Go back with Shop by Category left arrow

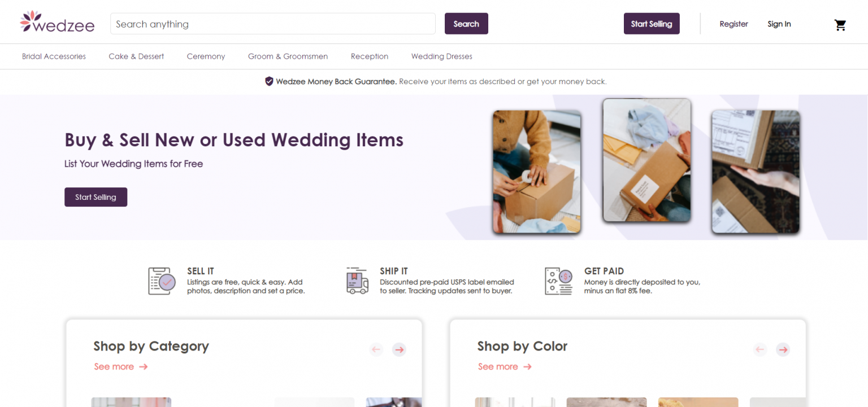click(376, 349)
